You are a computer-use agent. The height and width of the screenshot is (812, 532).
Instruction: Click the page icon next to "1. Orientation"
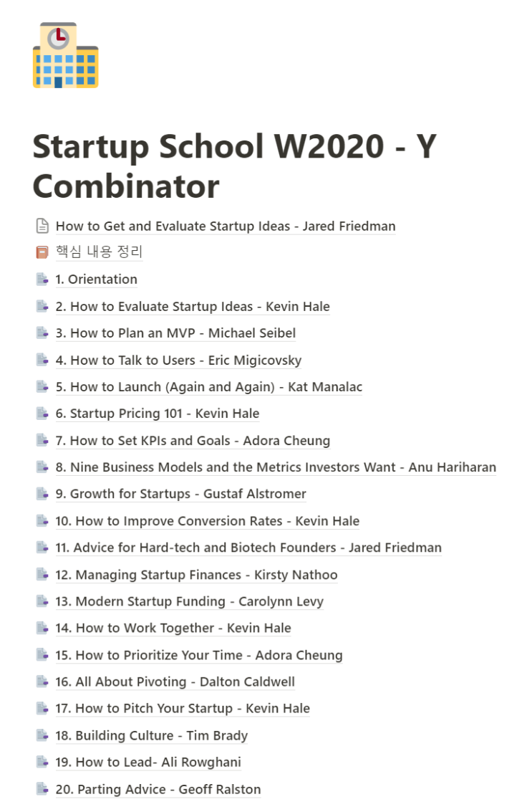point(41,279)
